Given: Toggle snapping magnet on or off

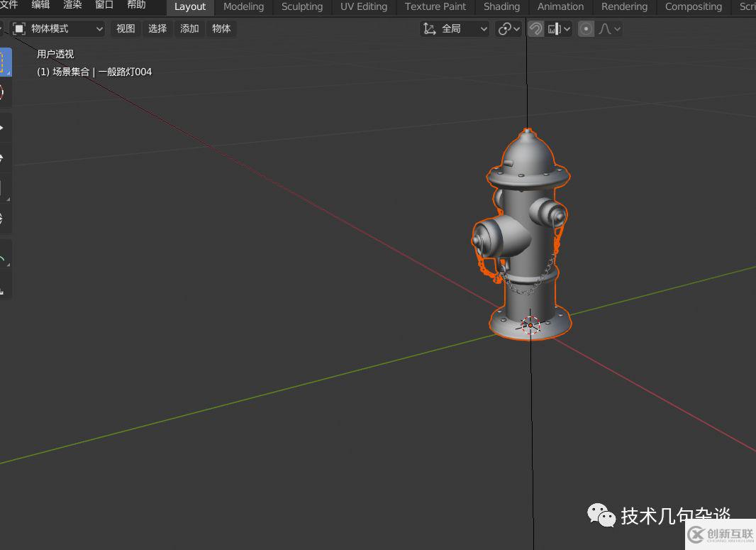Looking at the screenshot, I should click(x=535, y=29).
